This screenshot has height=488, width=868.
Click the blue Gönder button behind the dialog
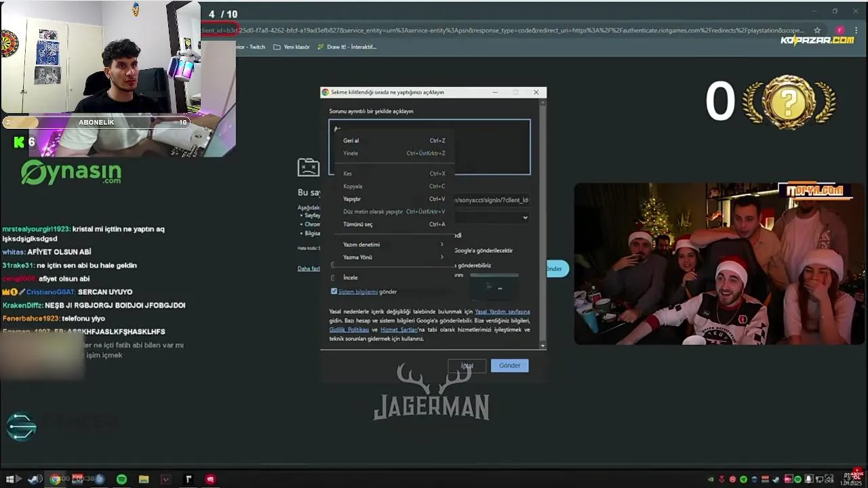(x=557, y=269)
